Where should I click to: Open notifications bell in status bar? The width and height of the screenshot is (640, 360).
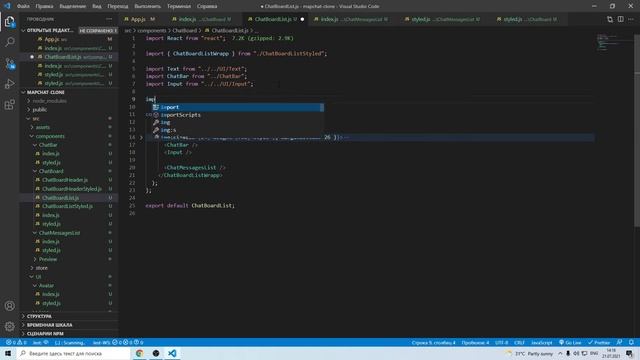click(631, 342)
